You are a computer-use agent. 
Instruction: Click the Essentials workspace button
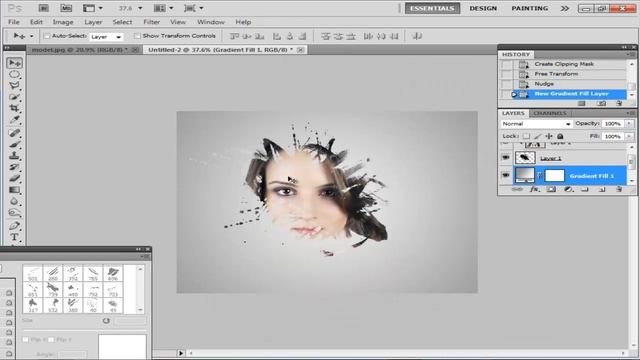tap(432, 8)
